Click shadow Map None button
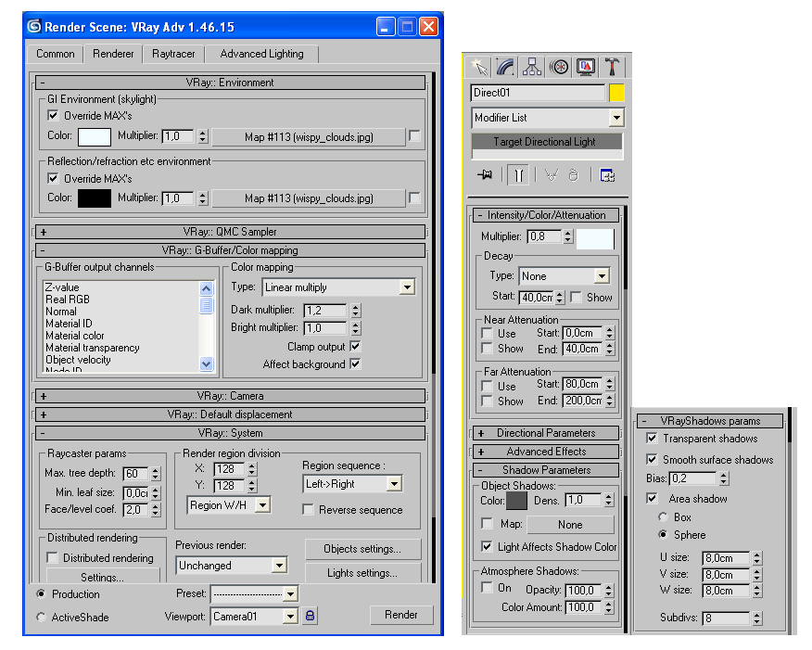This screenshot has height=650, width=812. click(570, 525)
